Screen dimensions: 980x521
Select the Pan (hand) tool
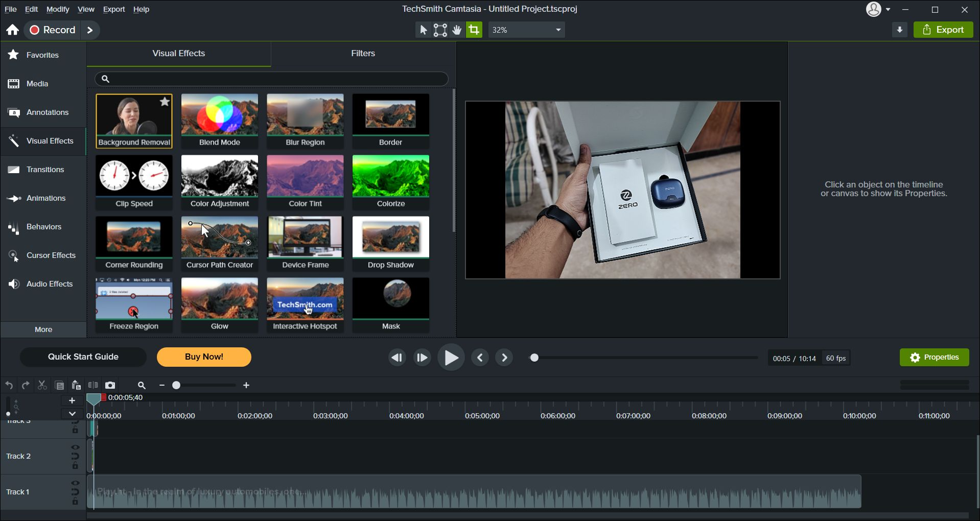click(456, 30)
